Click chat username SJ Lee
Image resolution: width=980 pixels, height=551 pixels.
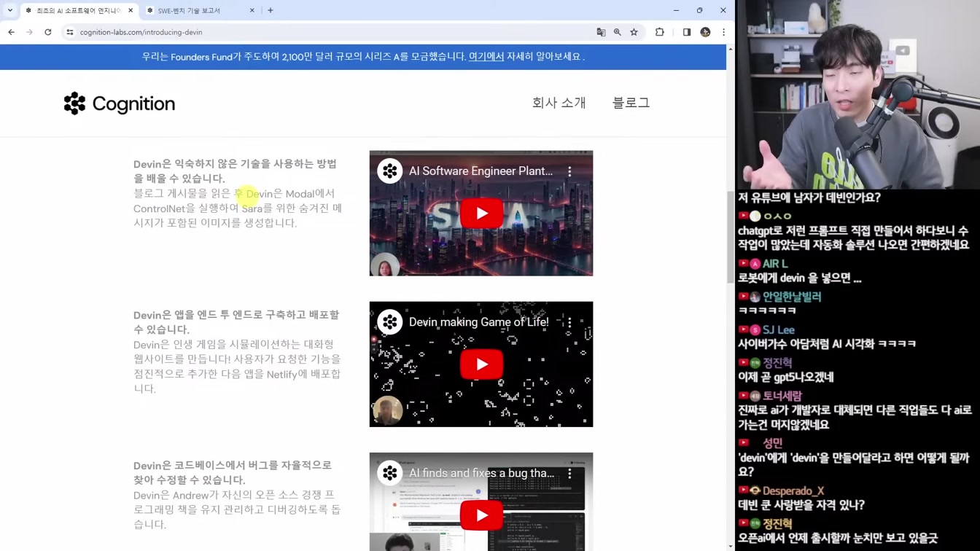(779, 329)
